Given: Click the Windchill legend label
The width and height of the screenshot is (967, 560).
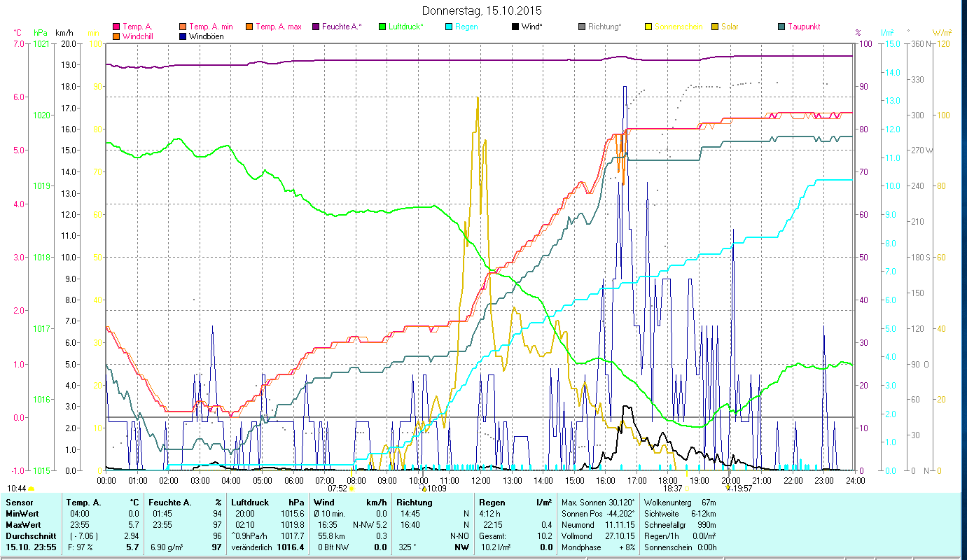Looking at the screenshot, I should point(139,36).
